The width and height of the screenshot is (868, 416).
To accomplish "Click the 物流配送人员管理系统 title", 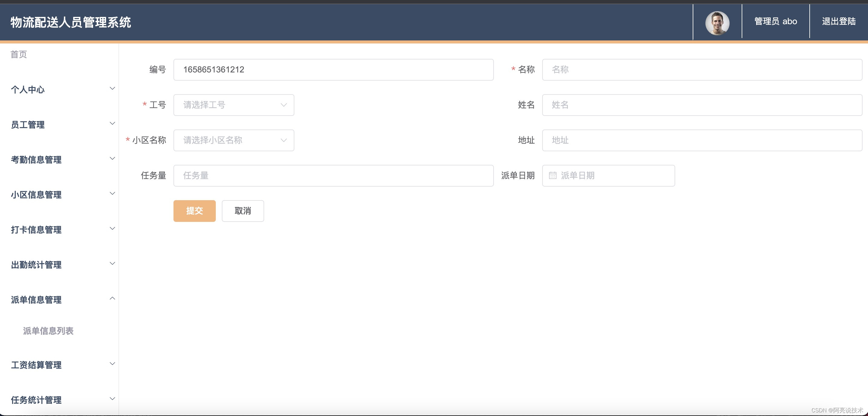I will (x=71, y=22).
